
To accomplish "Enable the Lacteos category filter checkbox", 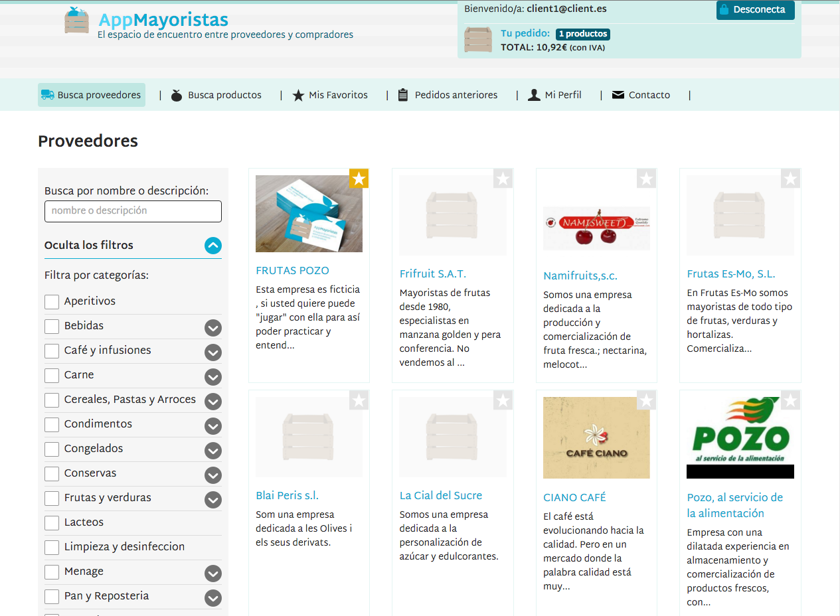I will (52, 523).
